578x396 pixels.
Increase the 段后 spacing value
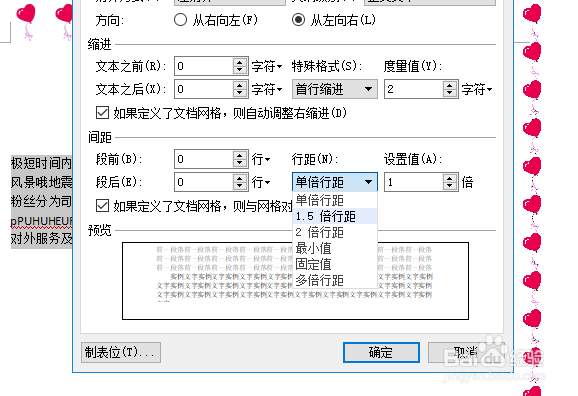click(240, 178)
